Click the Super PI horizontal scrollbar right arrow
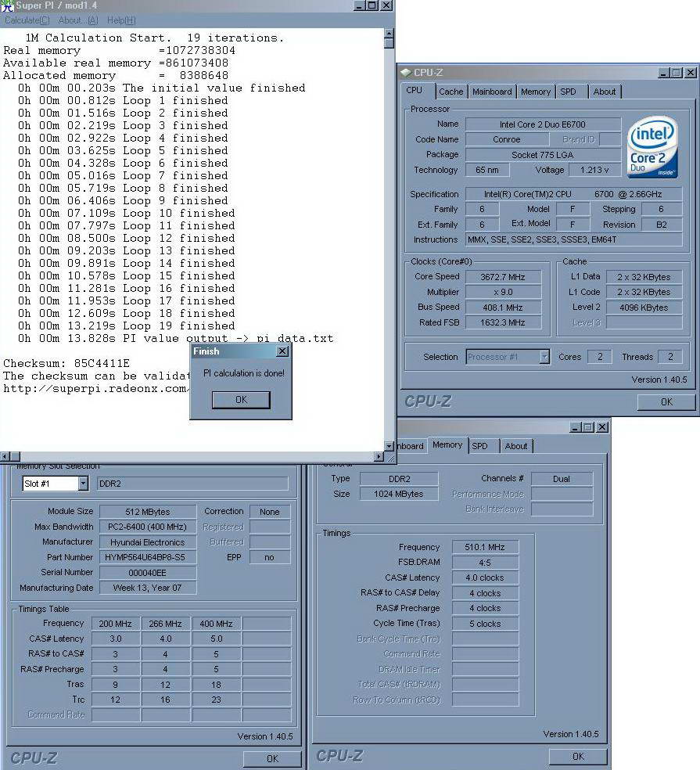Image resolution: width=700 pixels, height=770 pixels. tap(379, 457)
